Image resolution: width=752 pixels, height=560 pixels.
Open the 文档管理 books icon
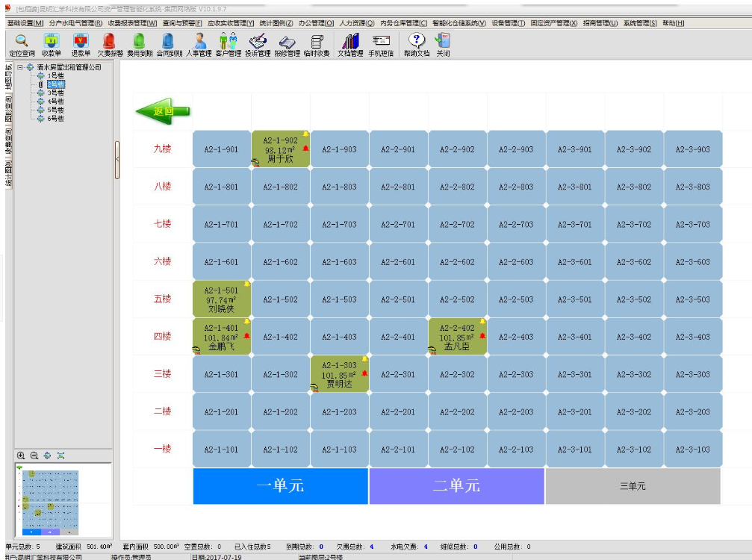[x=349, y=44]
